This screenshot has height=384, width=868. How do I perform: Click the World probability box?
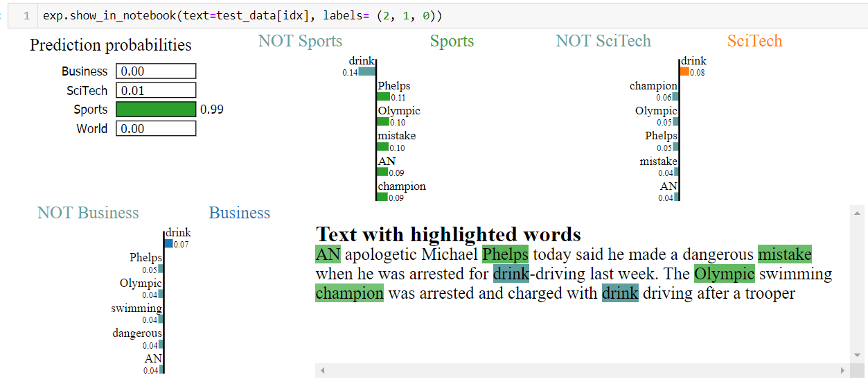point(156,129)
